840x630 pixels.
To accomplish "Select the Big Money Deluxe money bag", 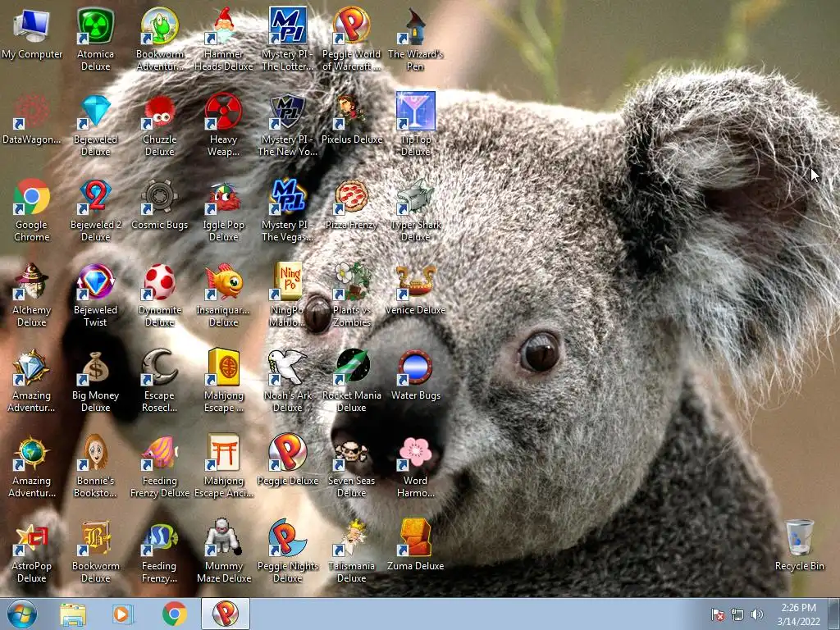I will (x=95, y=367).
